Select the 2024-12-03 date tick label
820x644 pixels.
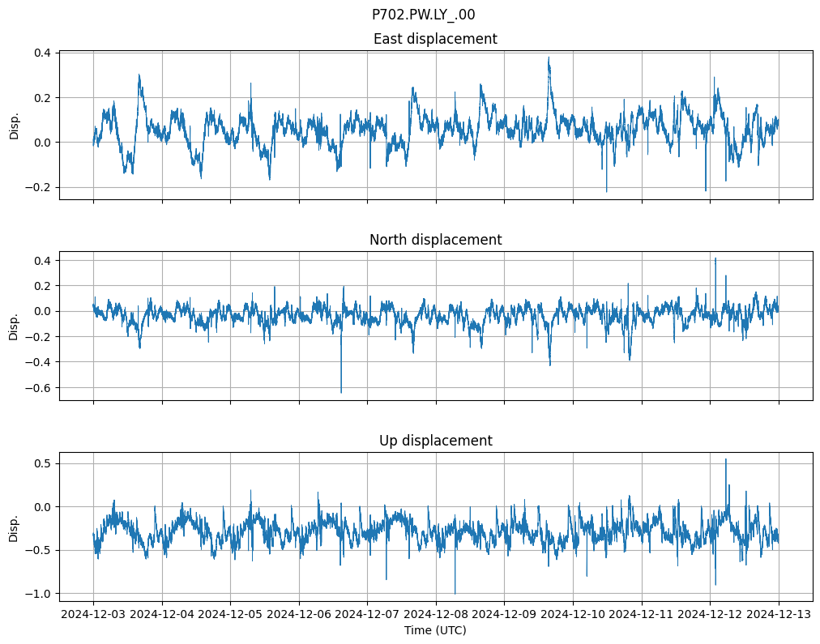pyautogui.click(x=93, y=614)
